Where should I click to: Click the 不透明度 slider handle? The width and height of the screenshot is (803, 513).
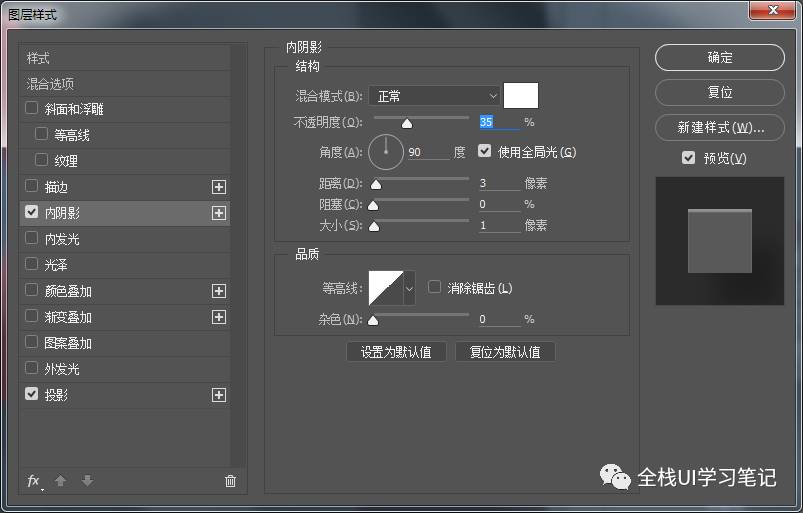click(x=407, y=124)
